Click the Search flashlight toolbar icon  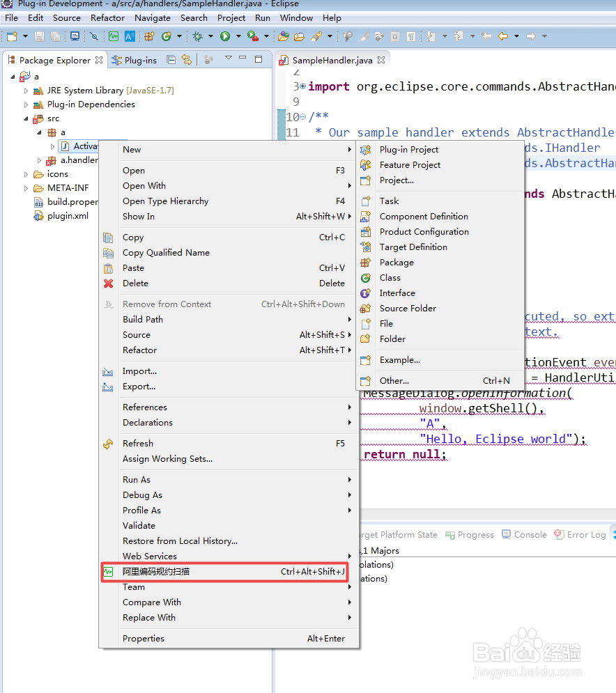click(316, 36)
